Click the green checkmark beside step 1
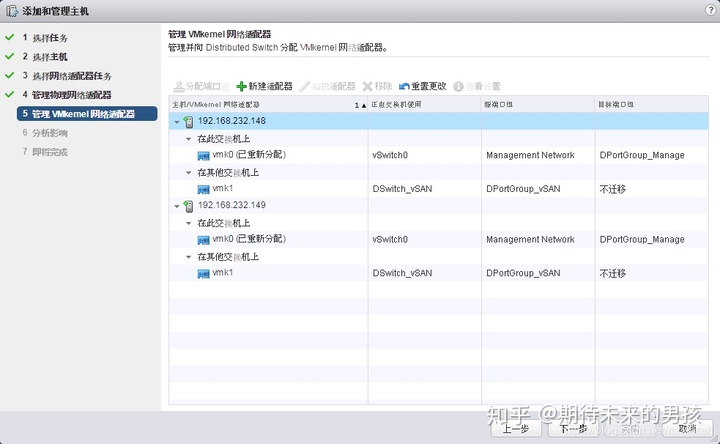Viewport: 720px width, 444px height. pos(10,37)
